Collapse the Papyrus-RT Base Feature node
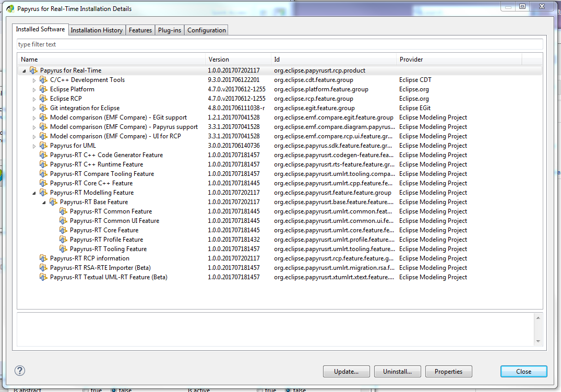Screen dimensions: 561x392 click(x=44, y=203)
